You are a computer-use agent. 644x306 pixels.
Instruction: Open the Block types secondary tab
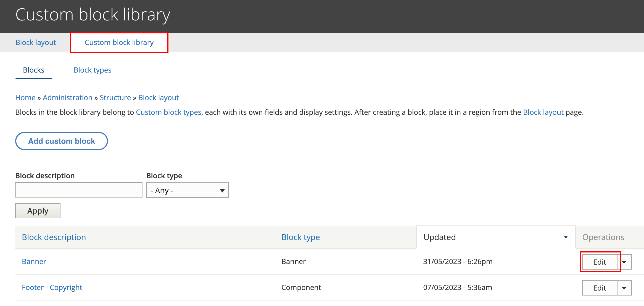tap(93, 70)
